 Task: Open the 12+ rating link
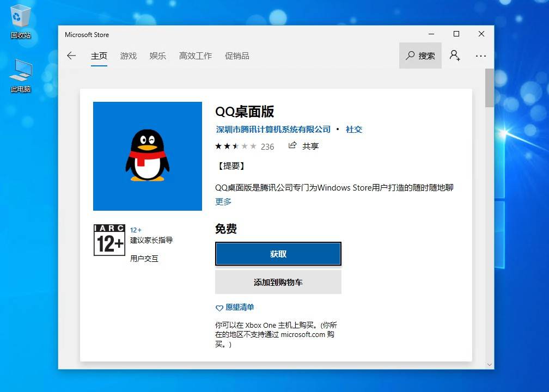pyautogui.click(x=136, y=230)
